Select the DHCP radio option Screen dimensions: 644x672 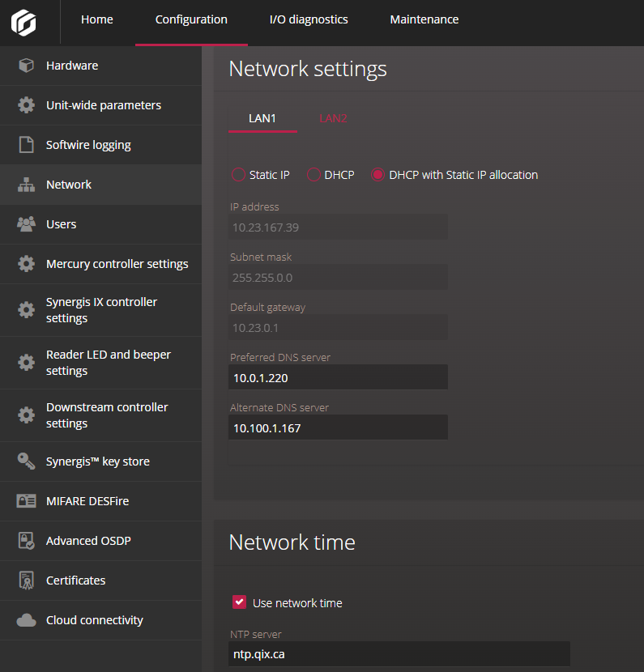point(313,175)
